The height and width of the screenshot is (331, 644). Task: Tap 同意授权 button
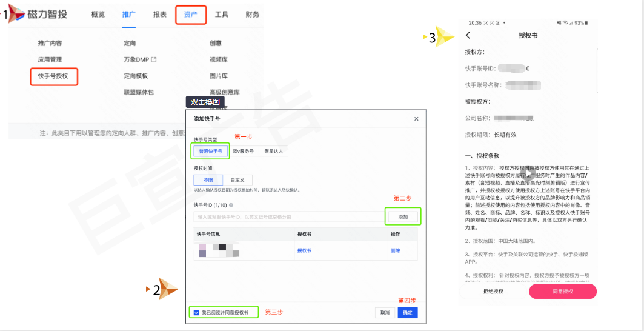tap(563, 291)
